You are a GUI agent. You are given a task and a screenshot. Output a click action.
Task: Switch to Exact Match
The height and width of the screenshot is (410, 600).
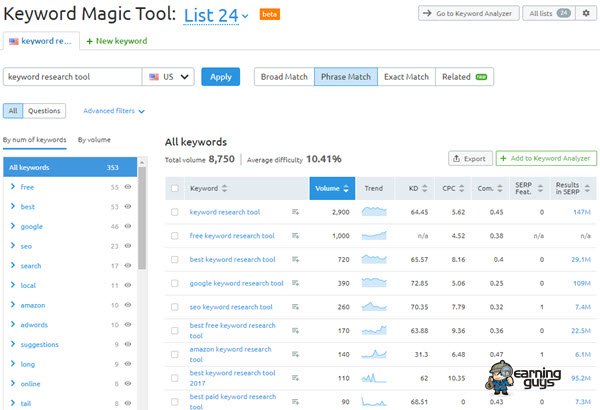click(406, 77)
